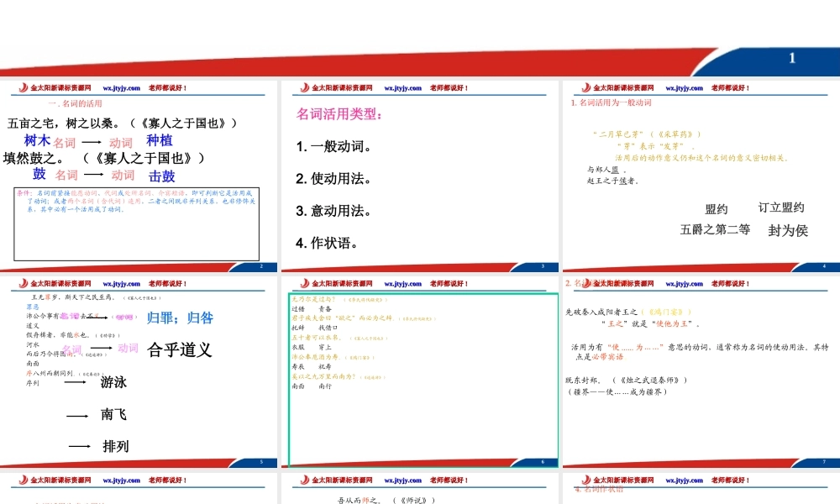Click list item 4. 作状语
This screenshot has height=504, width=840.
(x=327, y=243)
